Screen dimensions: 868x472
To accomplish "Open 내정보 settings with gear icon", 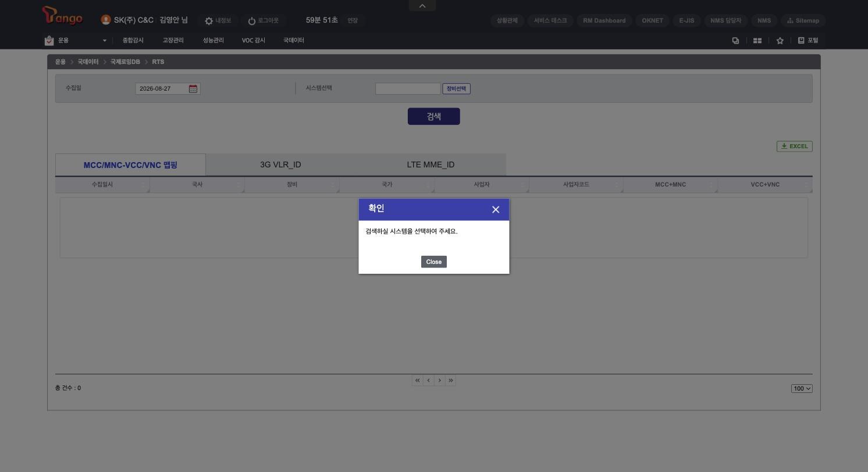I will click(x=218, y=20).
